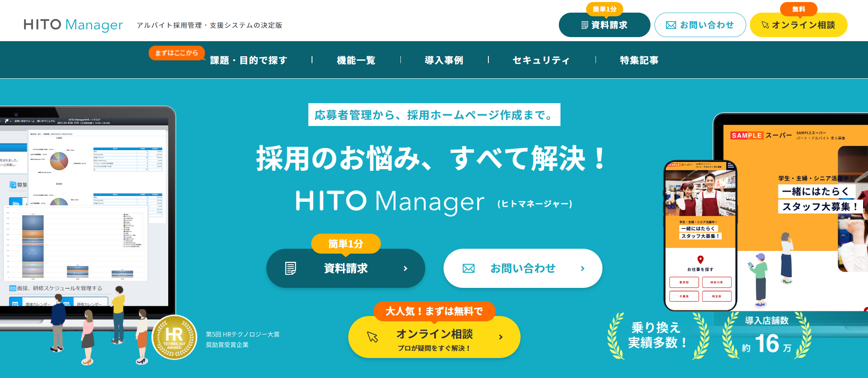Screen dimensions: 868x378
Task: Click the arrow-cursor icon inside オンライン相談 banner
Action: pyautogui.click(x=372, y=337)
